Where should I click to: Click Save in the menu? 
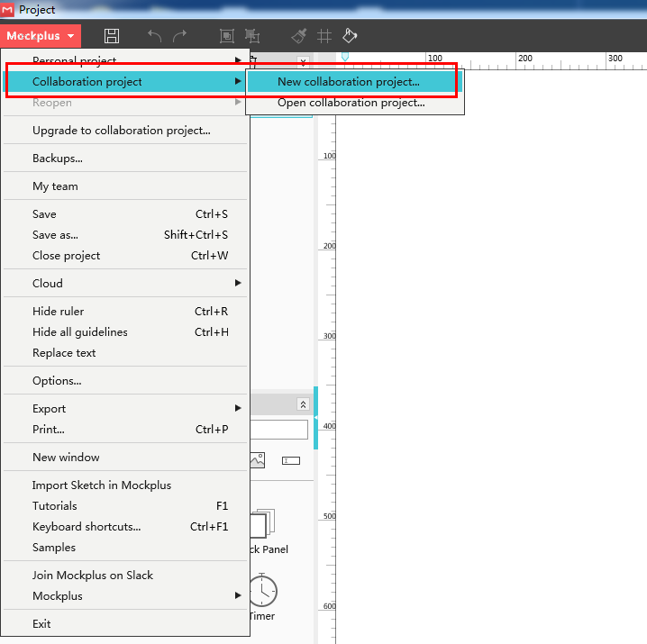[x=125, y=214]
